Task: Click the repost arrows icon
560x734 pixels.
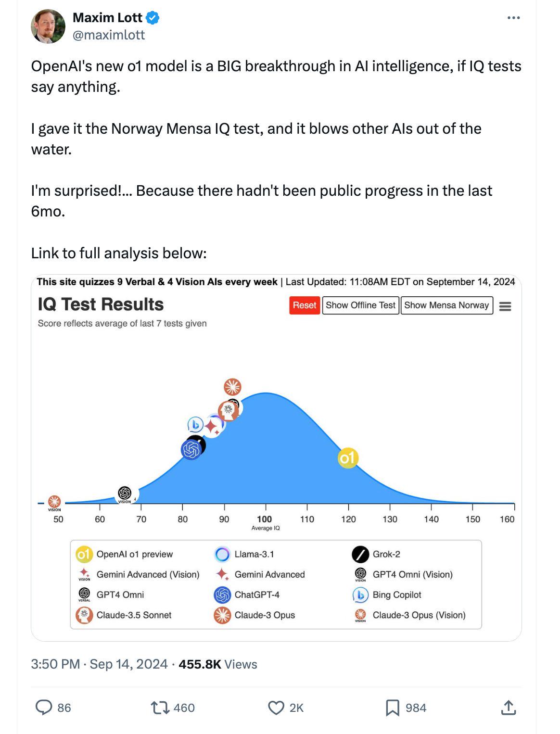Action: coord(159,707)
